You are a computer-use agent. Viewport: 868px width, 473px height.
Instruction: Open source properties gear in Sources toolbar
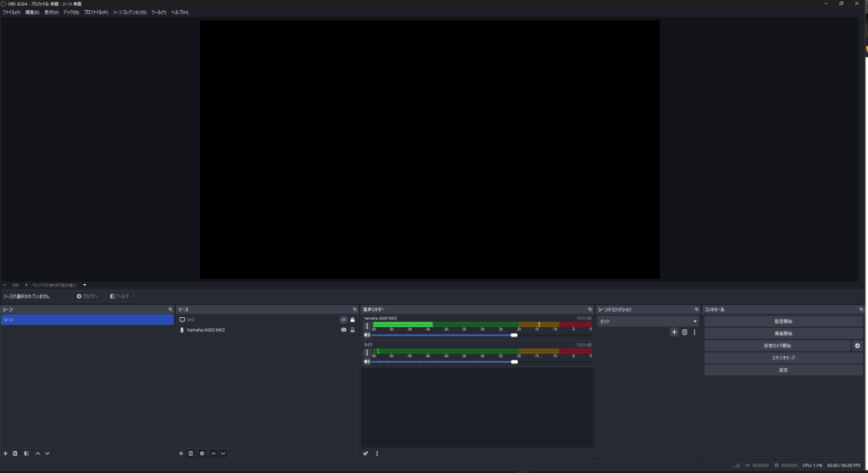[x=202, y=454]
